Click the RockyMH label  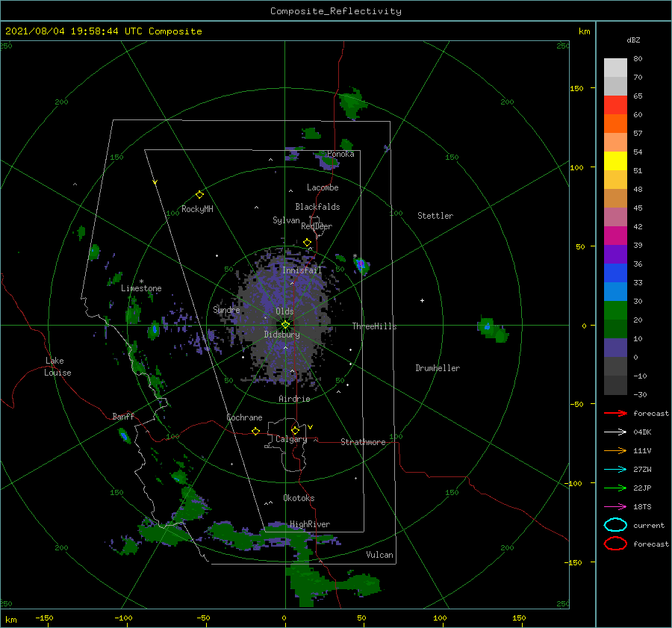click(197, 209)
